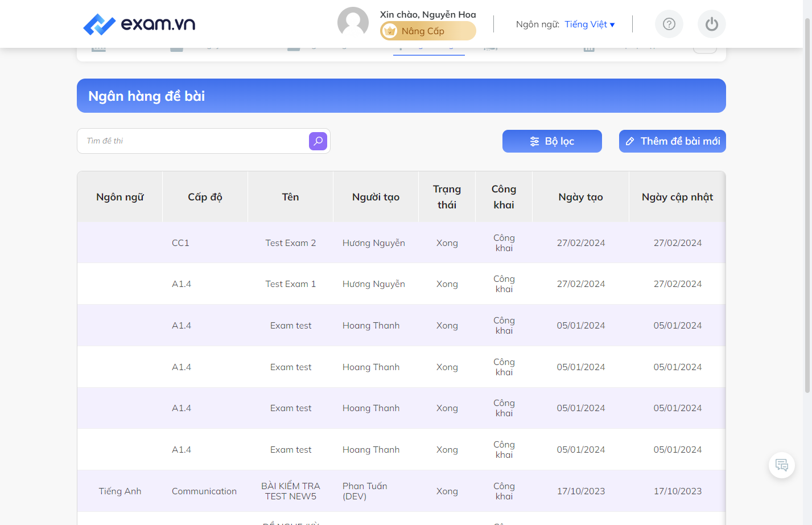Sort by Ngôn ngữ column header
Screen dimensions: 812x525
point(120,197)
